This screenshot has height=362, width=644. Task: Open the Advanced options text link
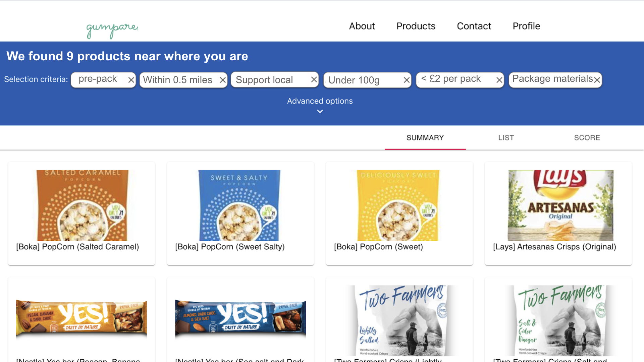coord(320,101)
